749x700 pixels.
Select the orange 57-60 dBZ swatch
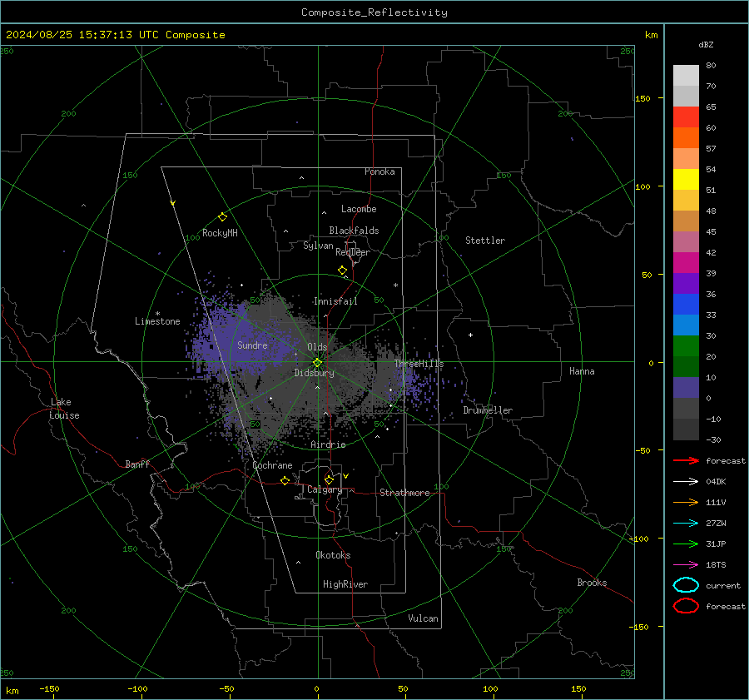point(686,138)
